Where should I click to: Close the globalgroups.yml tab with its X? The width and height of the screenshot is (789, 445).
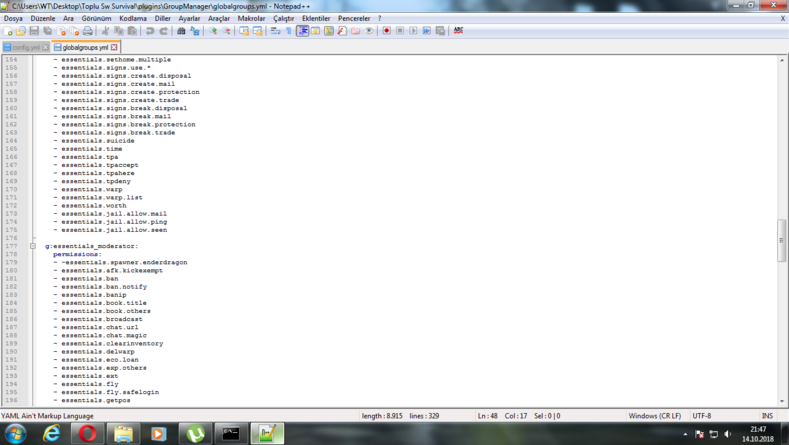(114, 47)
